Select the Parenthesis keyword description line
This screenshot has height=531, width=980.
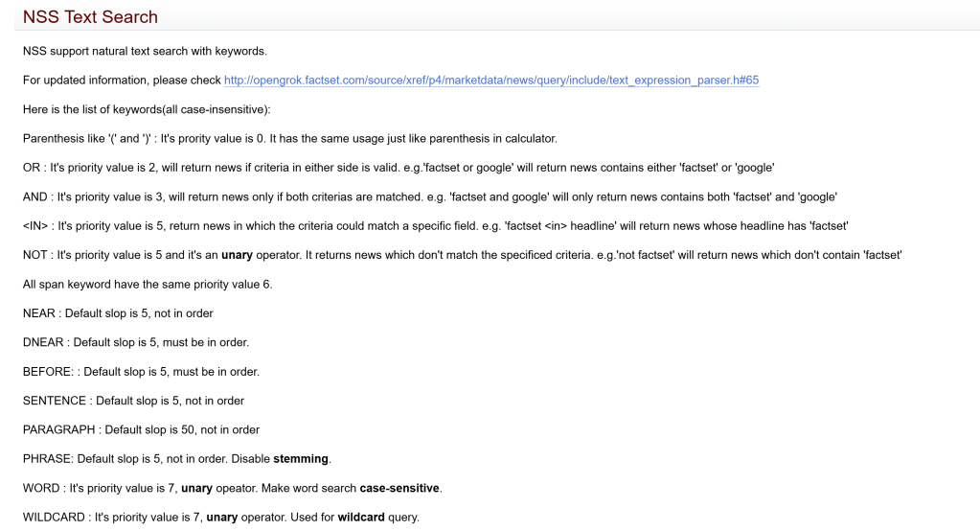(x=289, y=138)
